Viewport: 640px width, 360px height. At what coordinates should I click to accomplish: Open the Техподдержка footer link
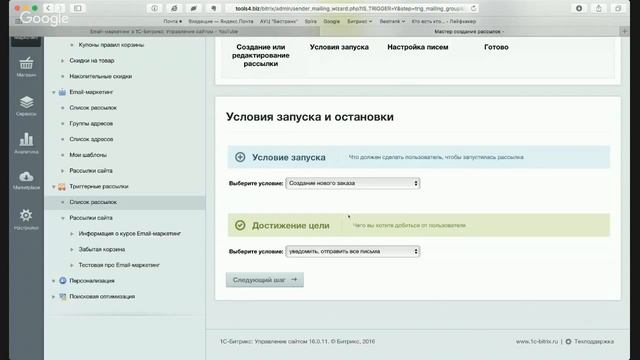tap(594, 342)
